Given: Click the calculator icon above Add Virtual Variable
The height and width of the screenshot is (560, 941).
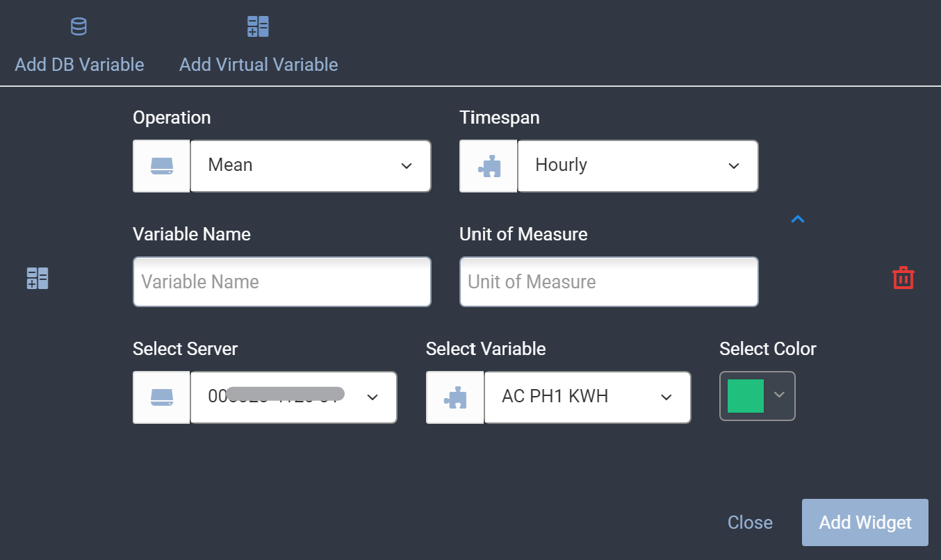Looking at the screenshot, I should click(258, 27).
